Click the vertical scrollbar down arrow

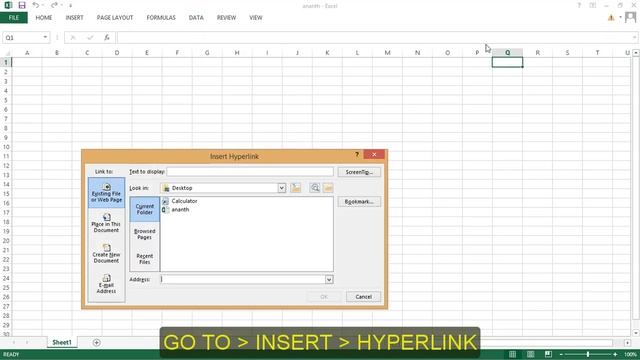tap(636, 333)
